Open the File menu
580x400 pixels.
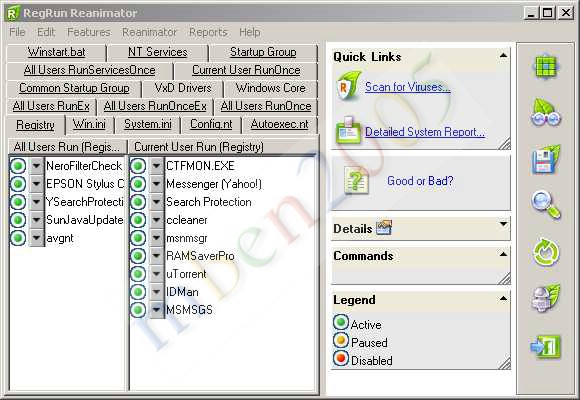click(x=17, y=32)
